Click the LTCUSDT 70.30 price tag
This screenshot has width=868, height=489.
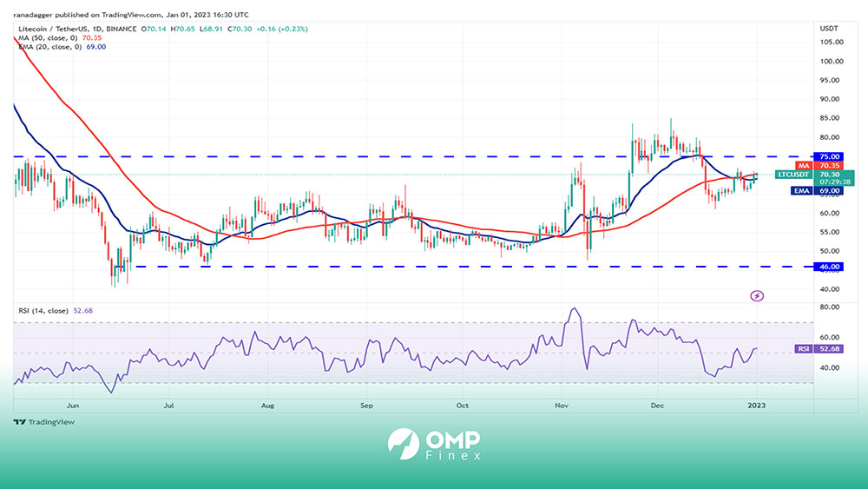pos(814,175)
